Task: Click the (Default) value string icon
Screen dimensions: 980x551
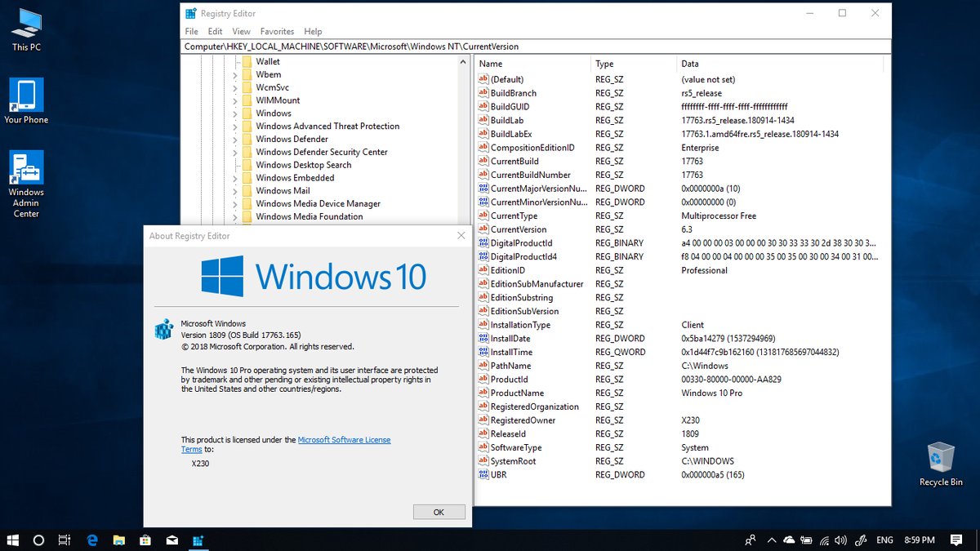Action: (483, 80)
